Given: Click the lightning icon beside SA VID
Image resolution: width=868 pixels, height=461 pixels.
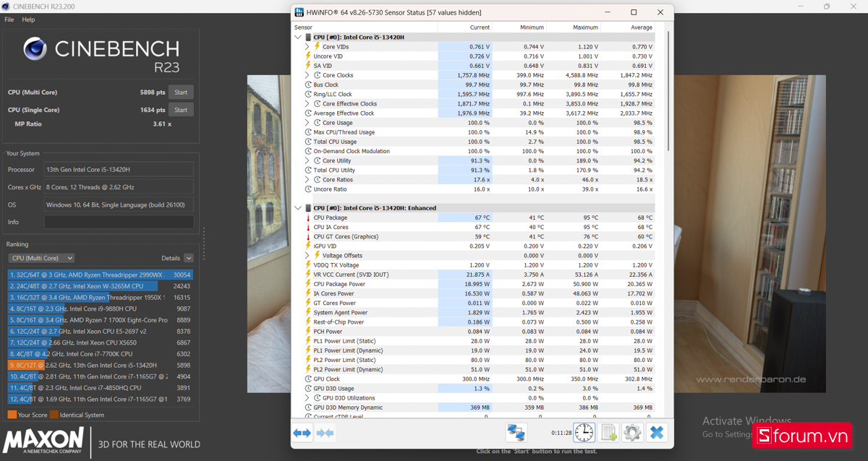Looking at the screenshot, I should click(309, 66).
